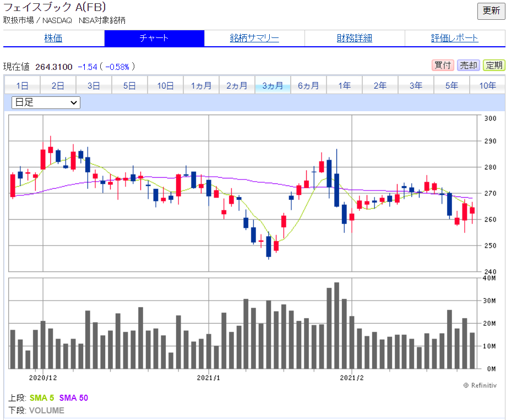This screenshot has width=506, height=420.
Task: Select the 1年 chart period
Action: [345, 86]
